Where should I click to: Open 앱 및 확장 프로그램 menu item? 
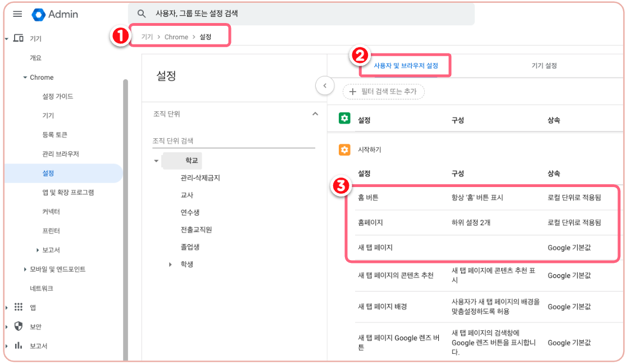point(68,193)
